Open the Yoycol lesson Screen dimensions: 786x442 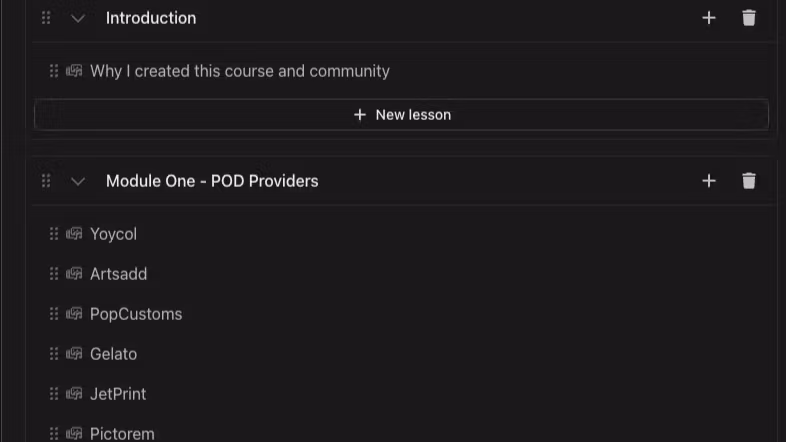pos(113,234)
